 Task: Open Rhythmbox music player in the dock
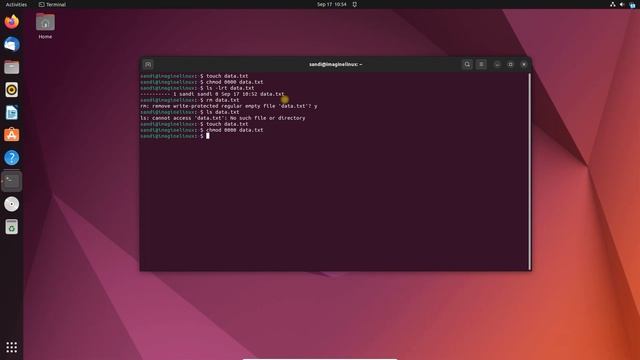(x=11, y=90)
